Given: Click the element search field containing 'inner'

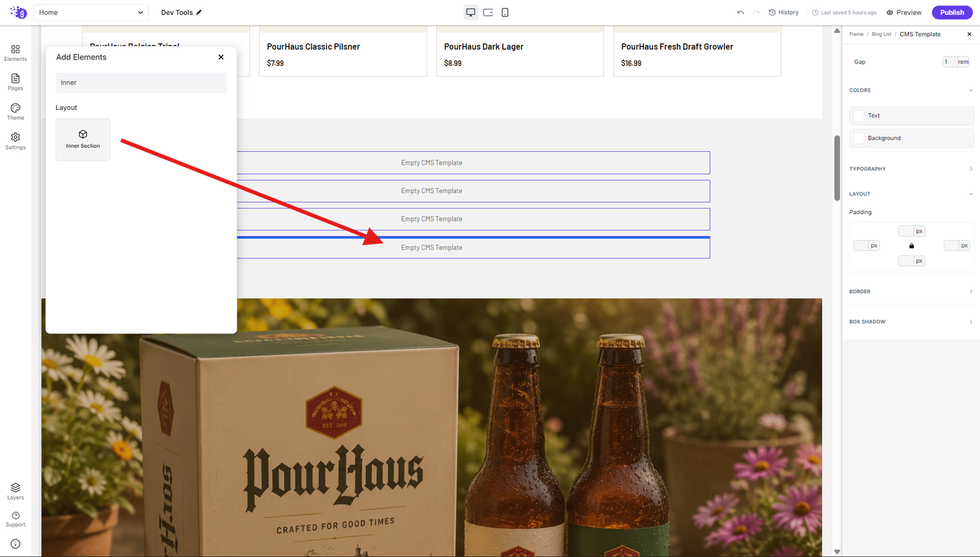Looking at the screenshot, I should (x=141, y=83).
